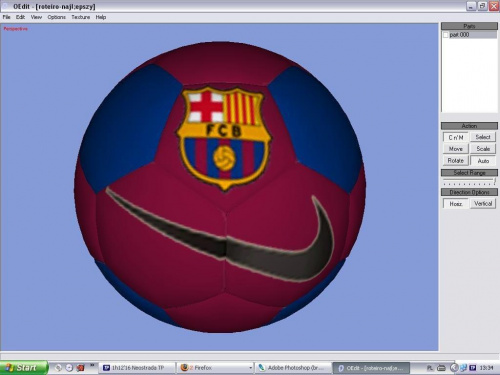Screen dimensions: 500x375
Task: Click the red quick launch icon
Action: coord(80,368)
